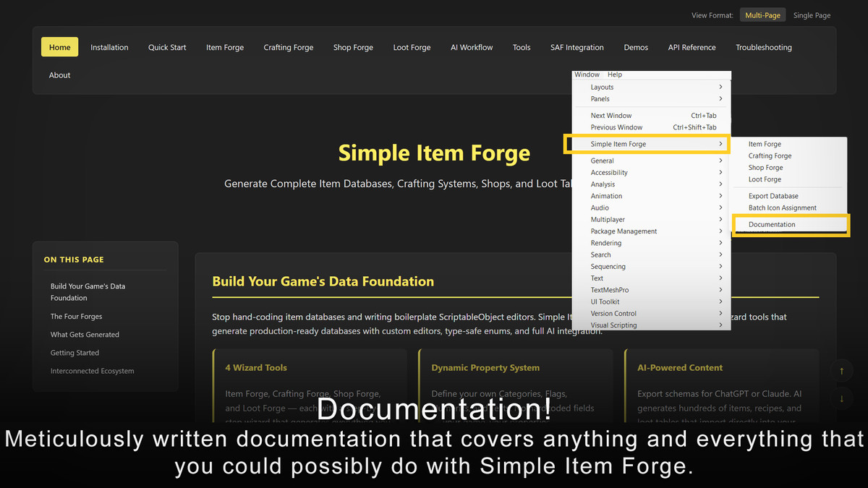Expand the Audio submenu

pos(600,207)
